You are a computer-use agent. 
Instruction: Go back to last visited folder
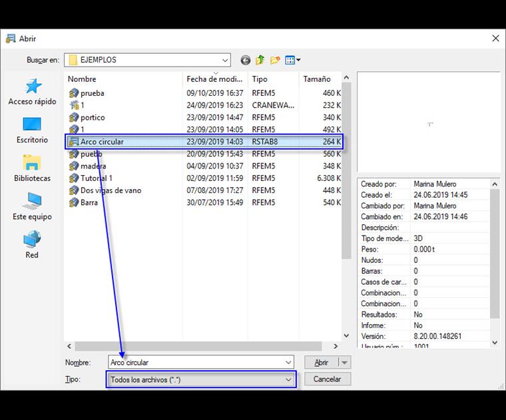pos(245,60)
